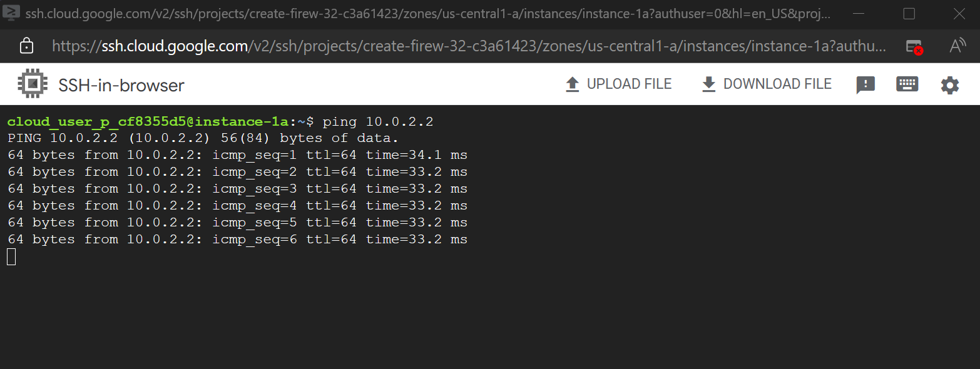Click the download arrow icon beside DOWNLOAD FILE
The image size is (980, 369).
click(x=708, y=83)
